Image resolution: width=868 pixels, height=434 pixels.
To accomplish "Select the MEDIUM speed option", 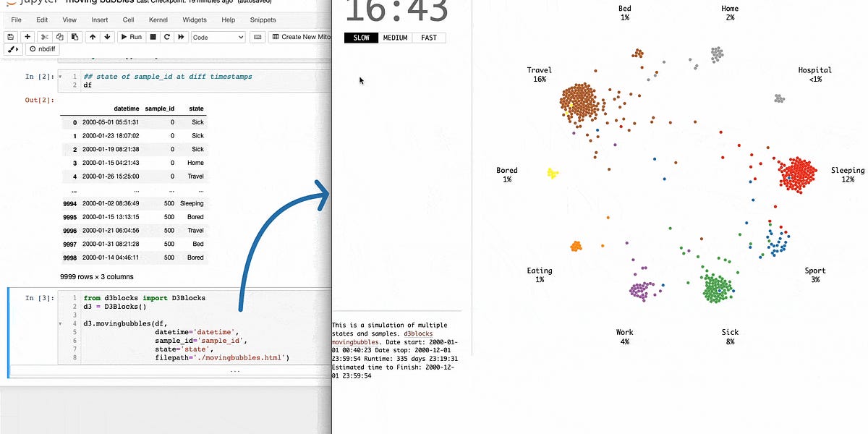I will coord(395,38).
